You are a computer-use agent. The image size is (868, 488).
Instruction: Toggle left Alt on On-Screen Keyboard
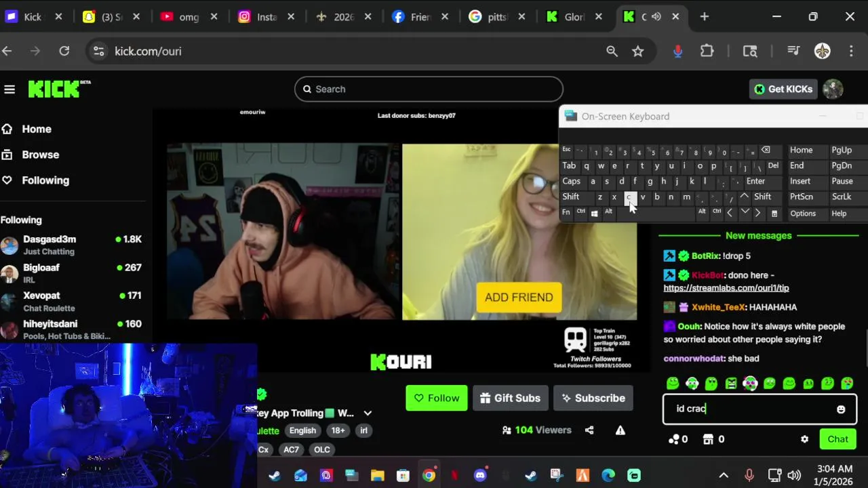[608, 212]
